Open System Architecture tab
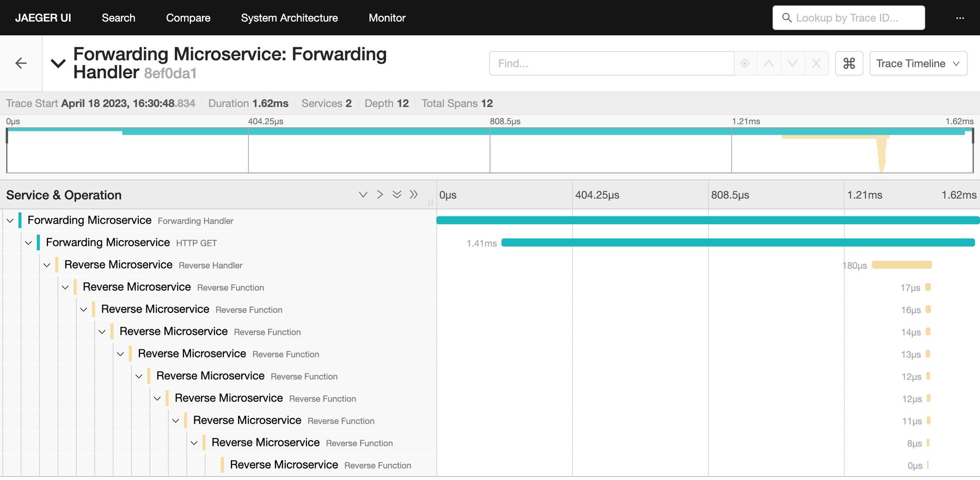Screen dimensions: 980x480 click(289, 17)
